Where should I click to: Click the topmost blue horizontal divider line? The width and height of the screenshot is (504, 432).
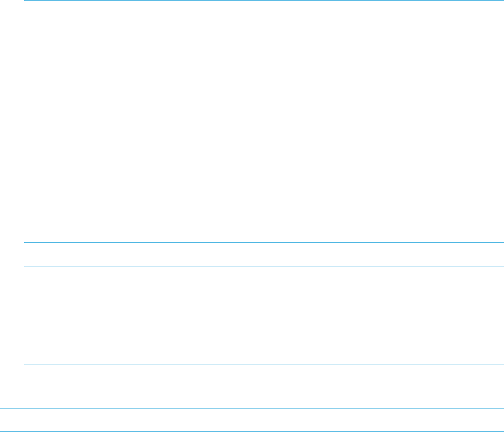[263, 1]
